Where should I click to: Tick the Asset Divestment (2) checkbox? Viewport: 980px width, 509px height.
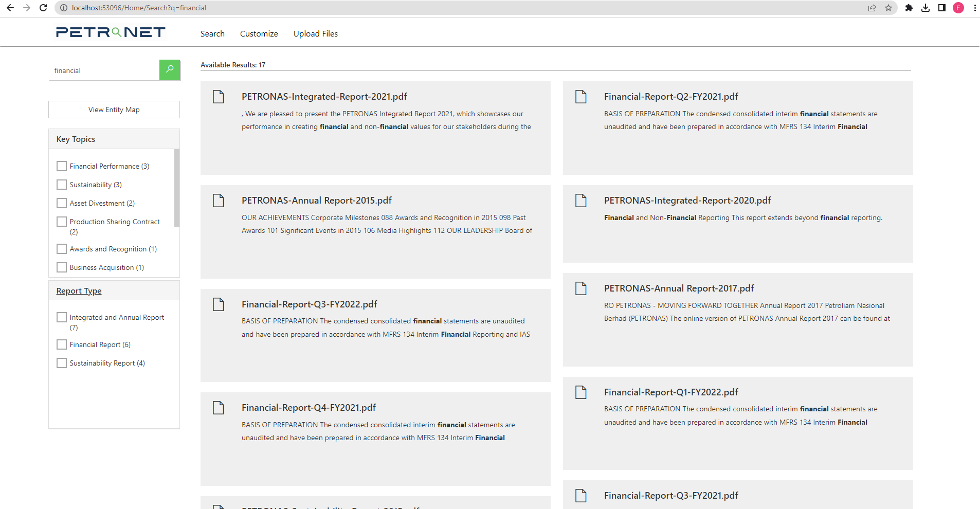click(62, 203)
